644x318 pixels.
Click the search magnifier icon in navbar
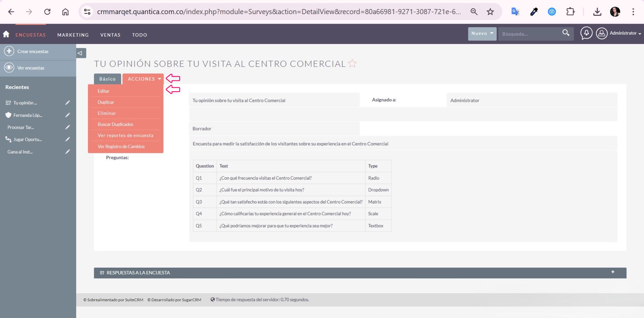point(566,33)
